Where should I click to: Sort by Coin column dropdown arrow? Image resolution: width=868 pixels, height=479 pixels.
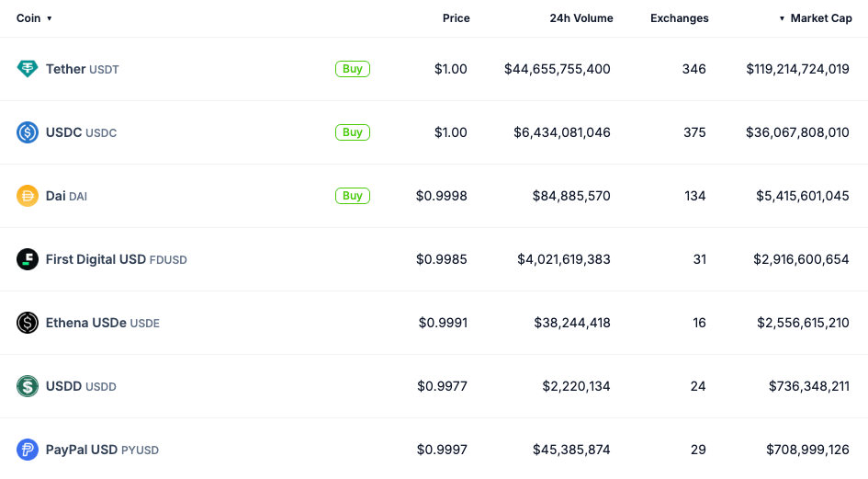pyautogui.click(x=50, y=18)
